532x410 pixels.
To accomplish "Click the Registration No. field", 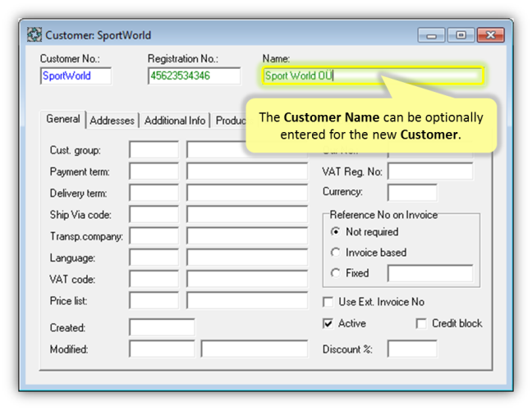I will [x=194, y=76].
